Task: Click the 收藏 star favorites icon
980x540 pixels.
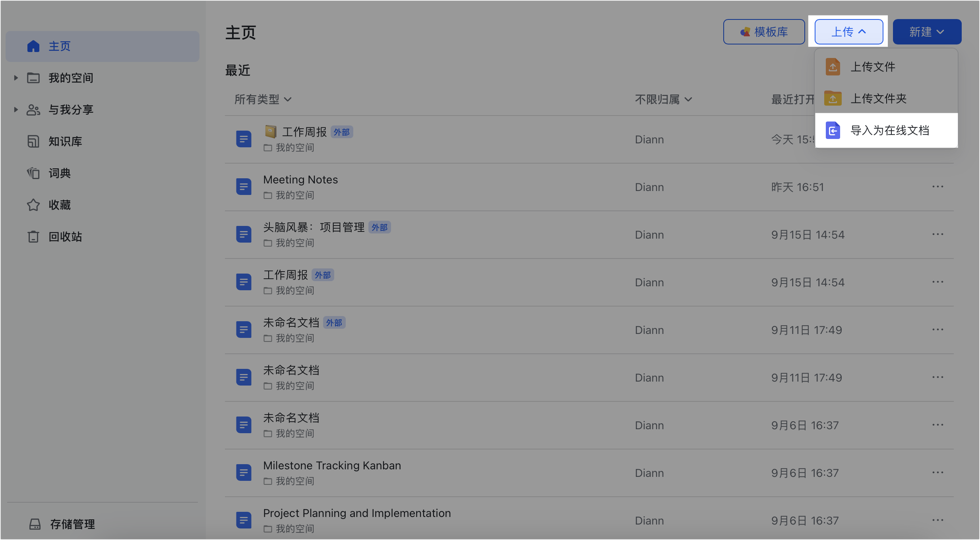Action: pos(33,205)
